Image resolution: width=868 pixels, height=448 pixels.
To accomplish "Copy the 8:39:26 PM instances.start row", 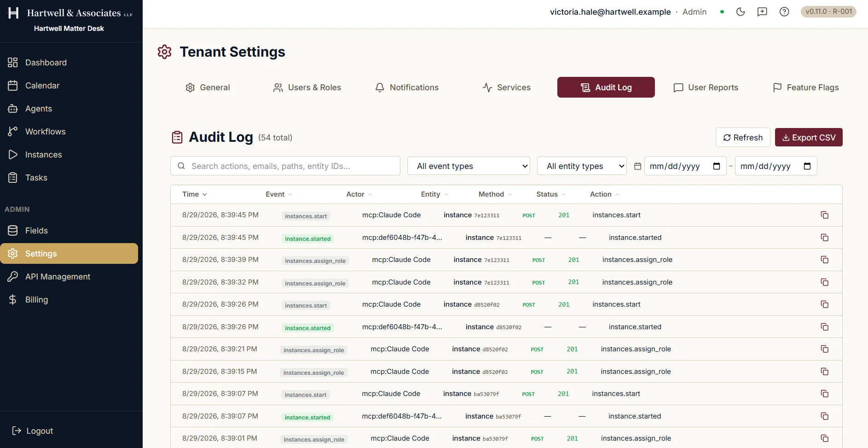I will click(x=825, y=304).
